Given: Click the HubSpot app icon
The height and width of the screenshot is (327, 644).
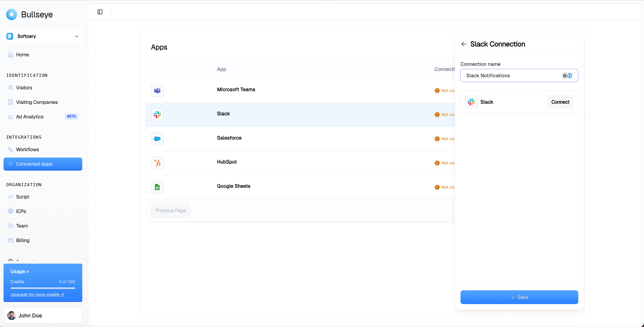Looking at the screenshot, I should click(157, 163).
